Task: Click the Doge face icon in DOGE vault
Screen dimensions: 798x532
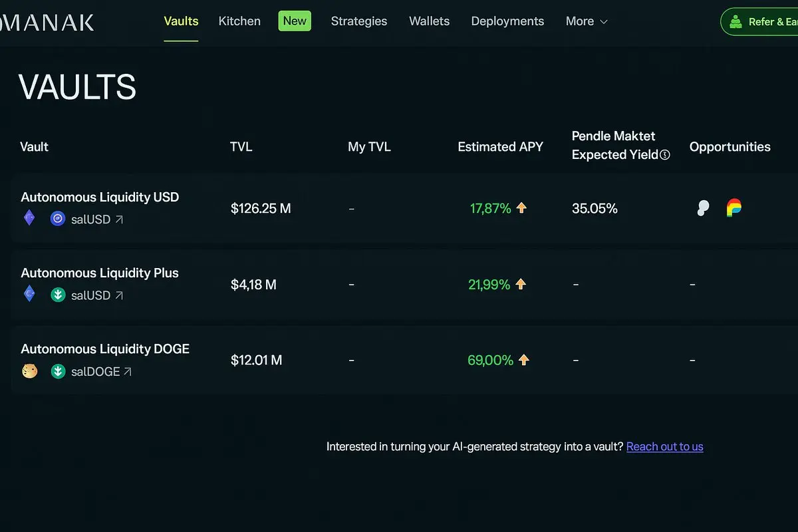Action: point(29,371)
